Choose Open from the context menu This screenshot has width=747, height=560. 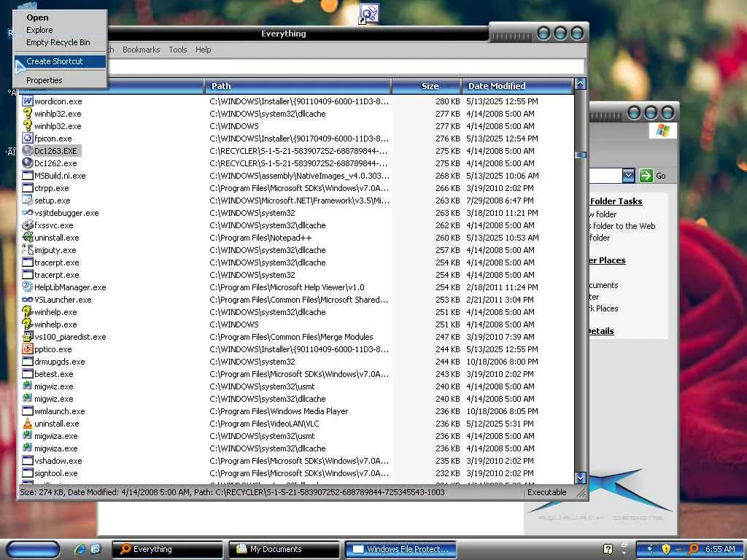tap(37, 17)
